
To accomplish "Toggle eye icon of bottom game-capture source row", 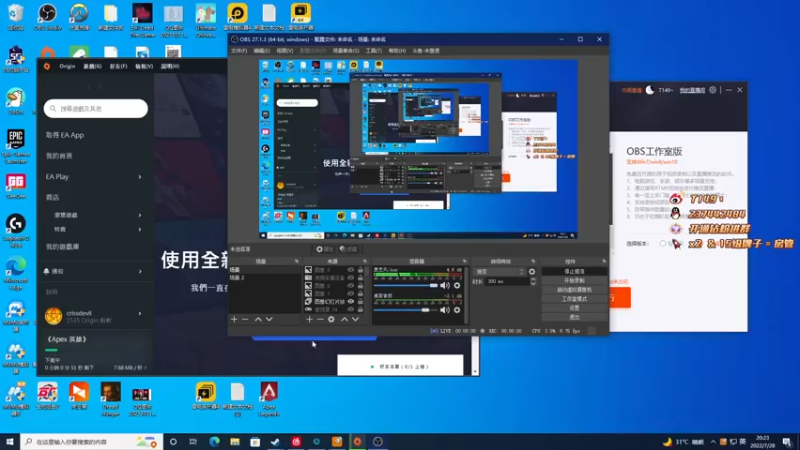I will click(x=351, y=309).
